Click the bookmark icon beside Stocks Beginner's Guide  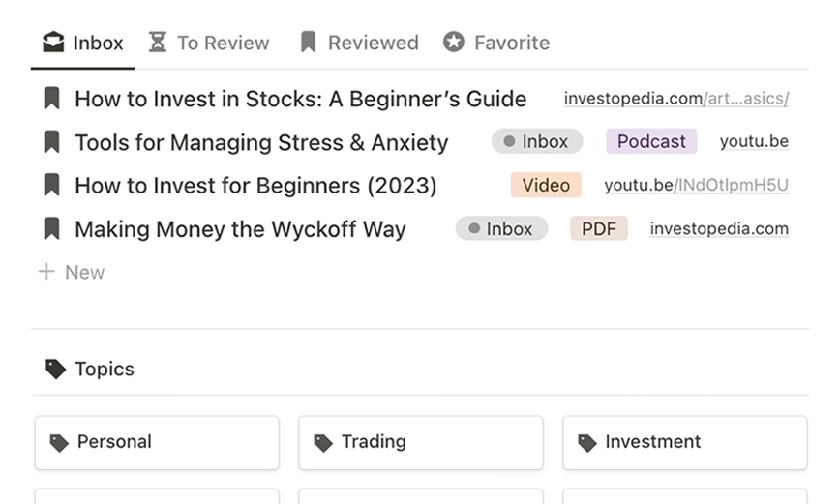pyautogui.click(x=51, y=99)
